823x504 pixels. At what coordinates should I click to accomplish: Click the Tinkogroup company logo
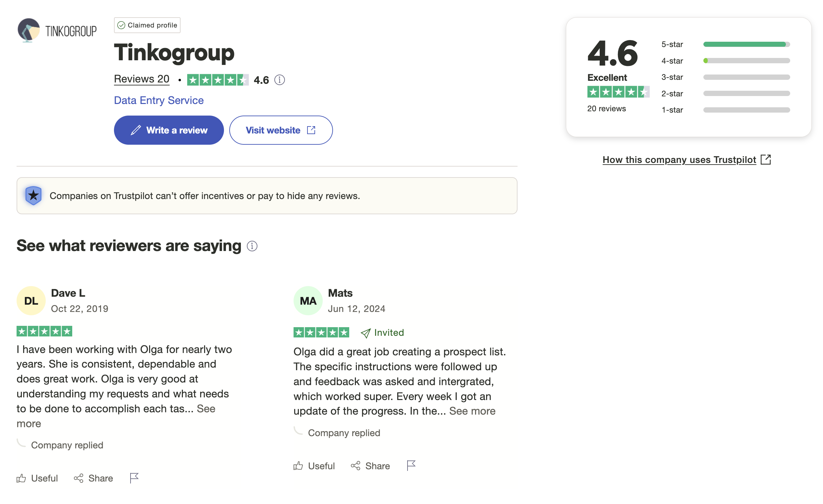(x=57, y=30)
